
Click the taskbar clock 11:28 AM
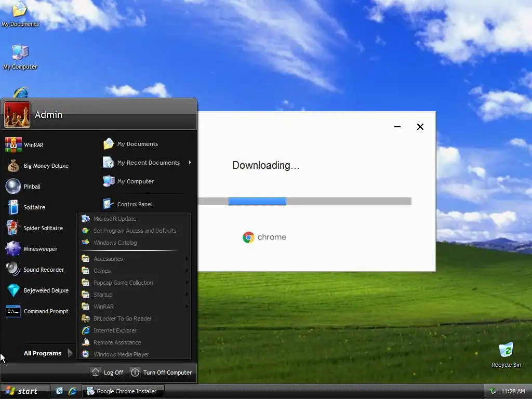513,391
